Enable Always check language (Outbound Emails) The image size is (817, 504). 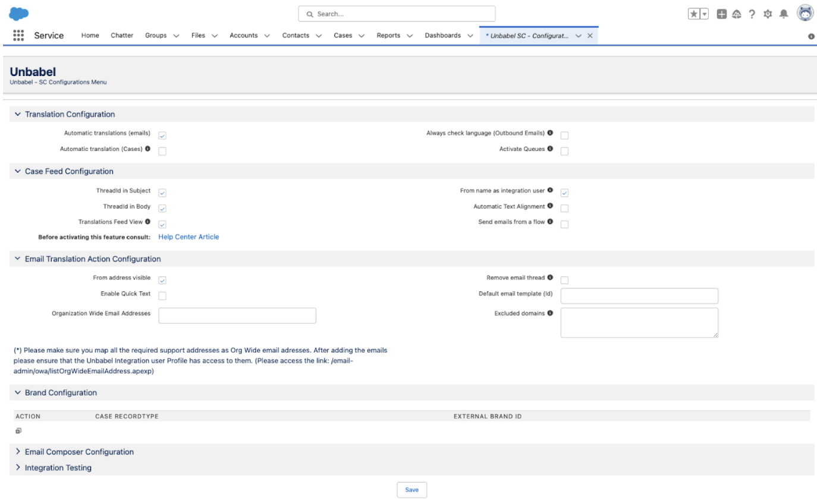coord(564,136)
